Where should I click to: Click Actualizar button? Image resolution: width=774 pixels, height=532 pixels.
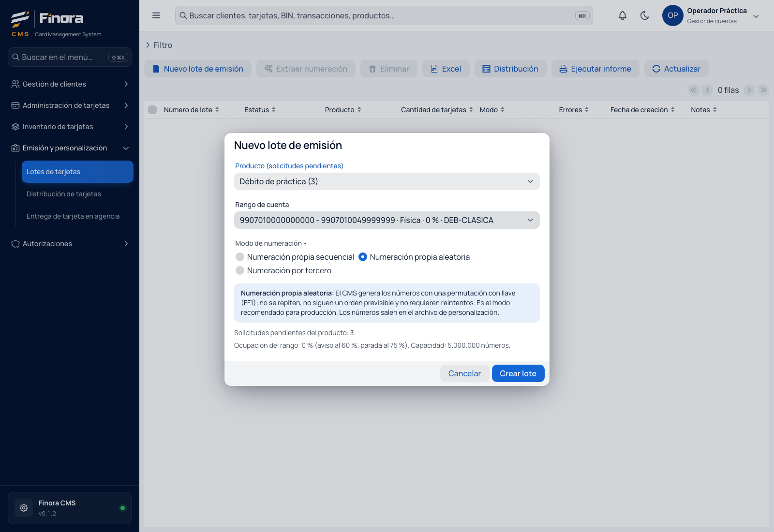(x=676, y=69)
